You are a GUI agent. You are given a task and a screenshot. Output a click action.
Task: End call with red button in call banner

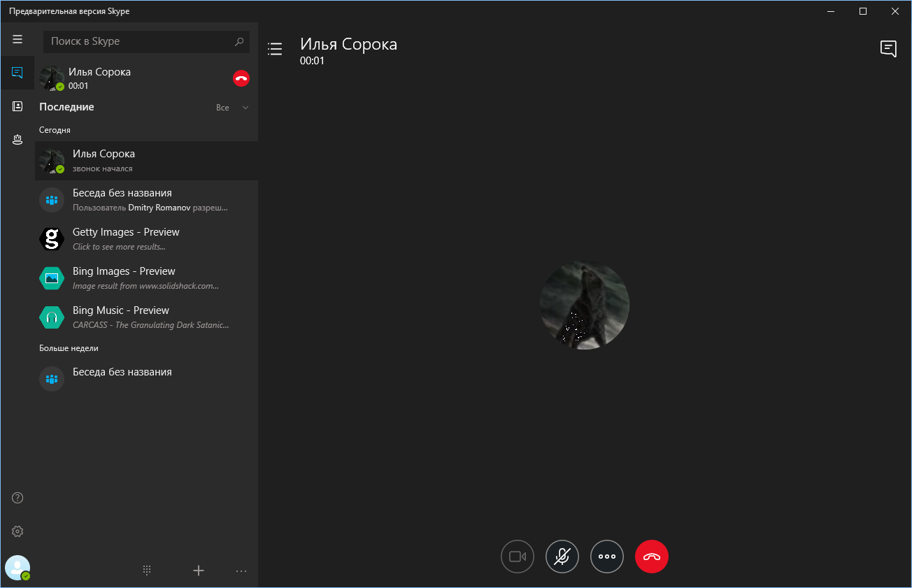pos(241,78)
